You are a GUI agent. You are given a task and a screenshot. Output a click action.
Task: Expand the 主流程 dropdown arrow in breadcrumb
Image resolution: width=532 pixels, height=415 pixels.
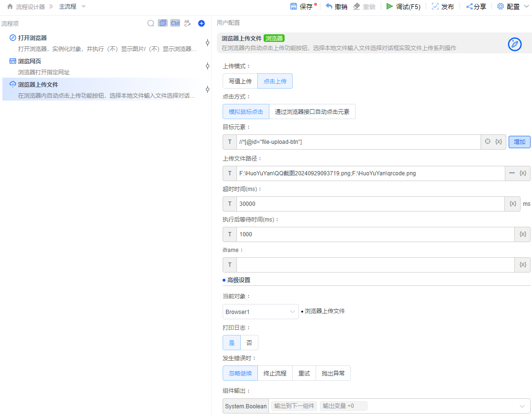83,7
